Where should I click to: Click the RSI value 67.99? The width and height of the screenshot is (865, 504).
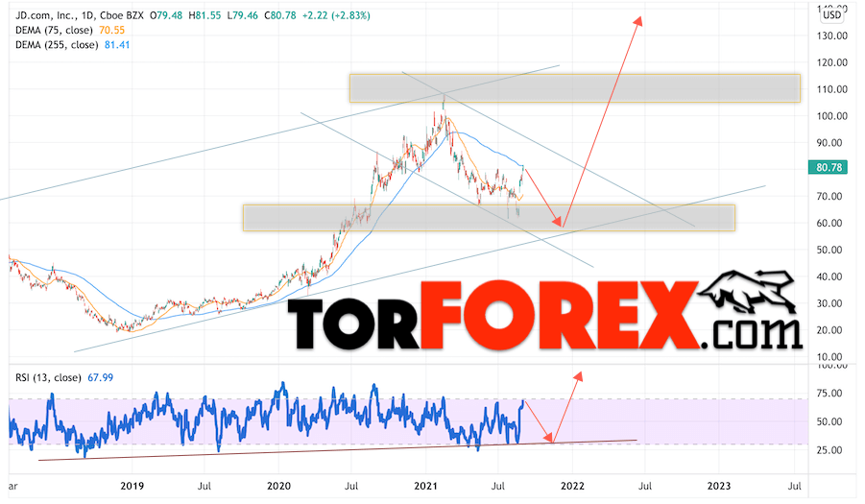(101, 377)
